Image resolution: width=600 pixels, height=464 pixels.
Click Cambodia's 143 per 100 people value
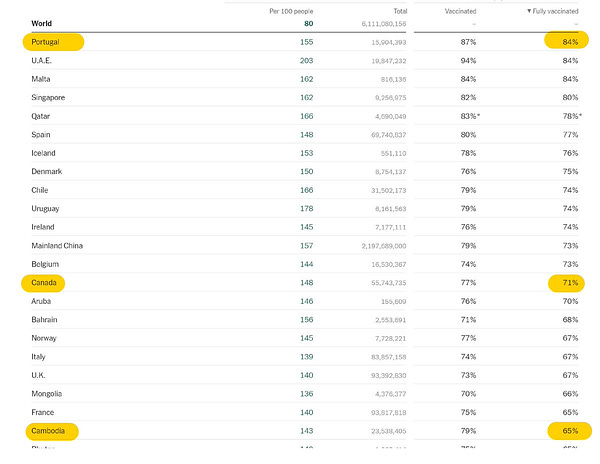[307, 431]
